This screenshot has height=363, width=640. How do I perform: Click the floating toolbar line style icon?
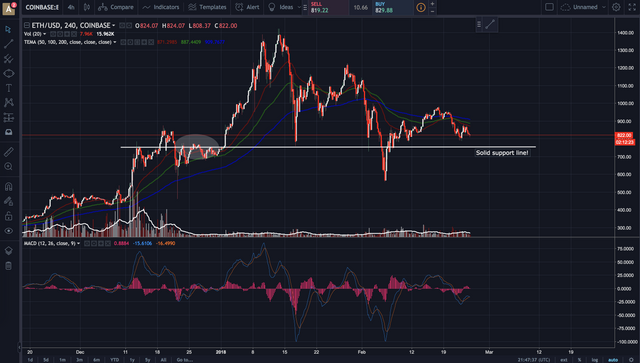(490, 24)
